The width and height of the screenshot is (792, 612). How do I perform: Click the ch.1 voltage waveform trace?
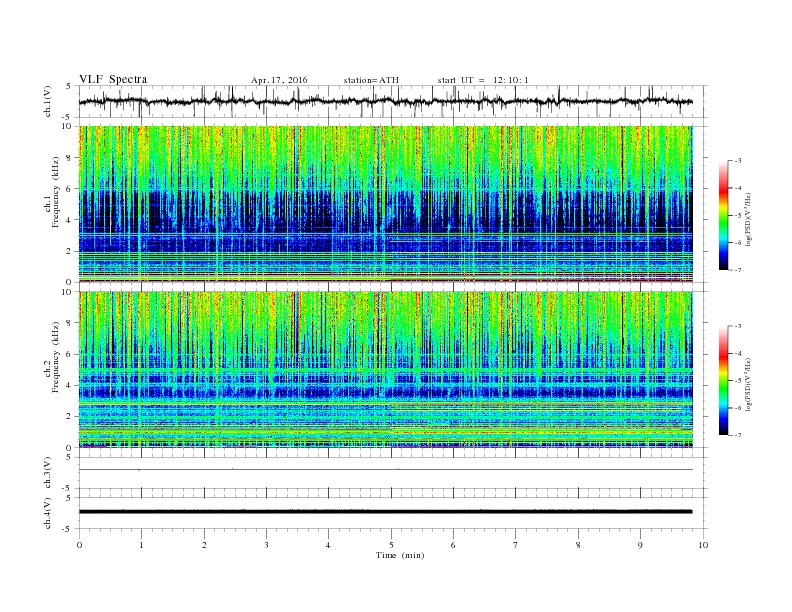pyautogui.click(x=385, y=102)
